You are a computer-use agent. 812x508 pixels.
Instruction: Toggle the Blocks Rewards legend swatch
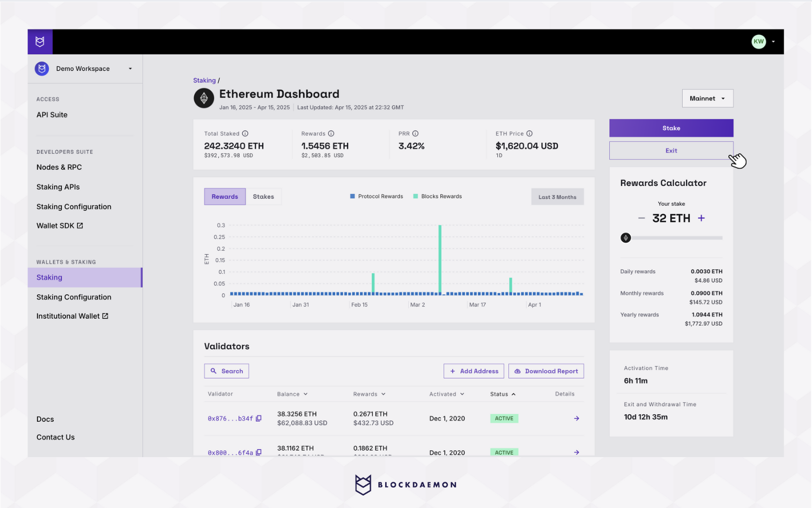(416, 196)
